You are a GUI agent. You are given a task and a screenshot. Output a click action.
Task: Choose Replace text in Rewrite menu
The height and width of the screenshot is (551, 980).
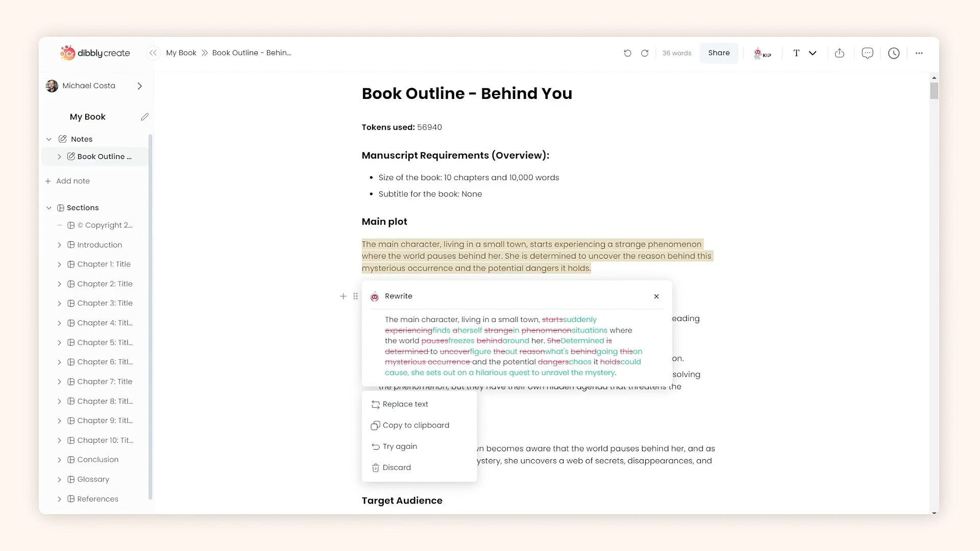(405, 404)
